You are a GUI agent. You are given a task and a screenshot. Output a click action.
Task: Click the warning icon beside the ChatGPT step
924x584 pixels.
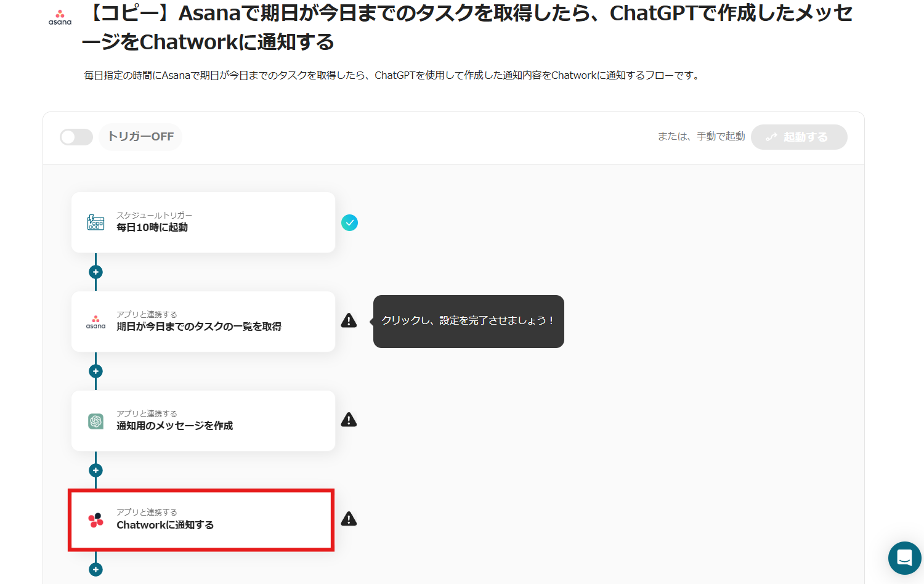click(349, 420)
